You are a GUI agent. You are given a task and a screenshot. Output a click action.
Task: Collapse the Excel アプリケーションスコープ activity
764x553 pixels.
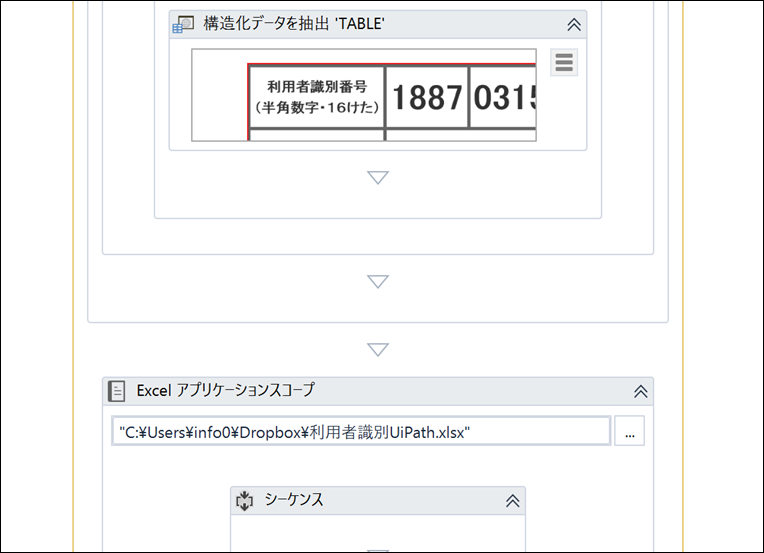(641, 391)
